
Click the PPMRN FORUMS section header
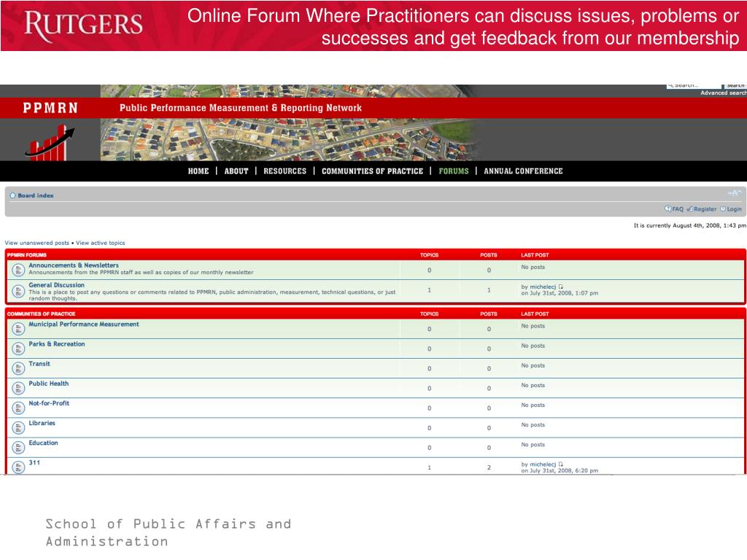[x=27, y=255]
